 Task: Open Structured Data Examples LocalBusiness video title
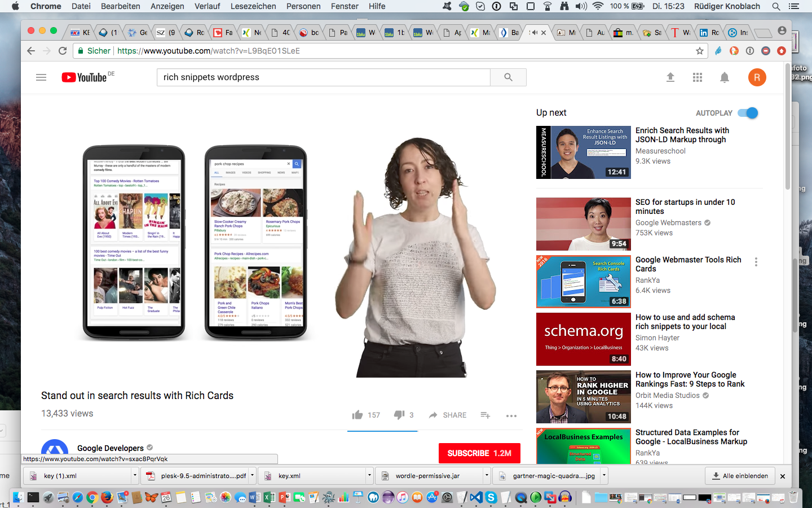tap(691, 437)
